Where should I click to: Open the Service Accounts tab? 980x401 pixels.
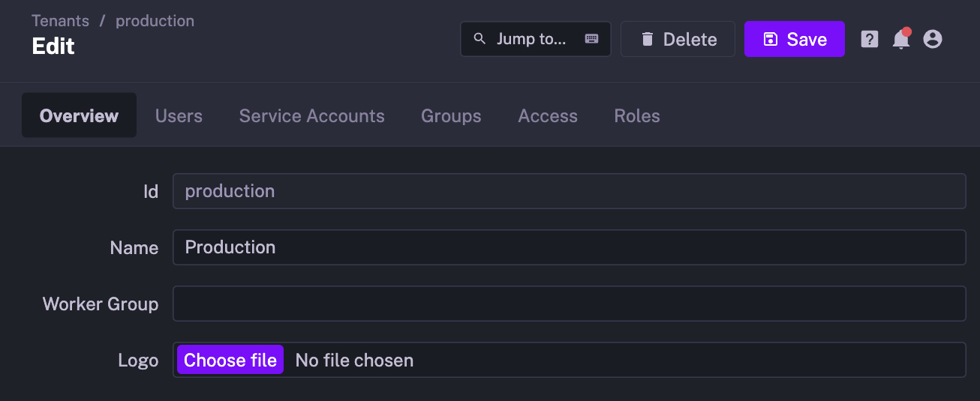(x=311, y=116)
